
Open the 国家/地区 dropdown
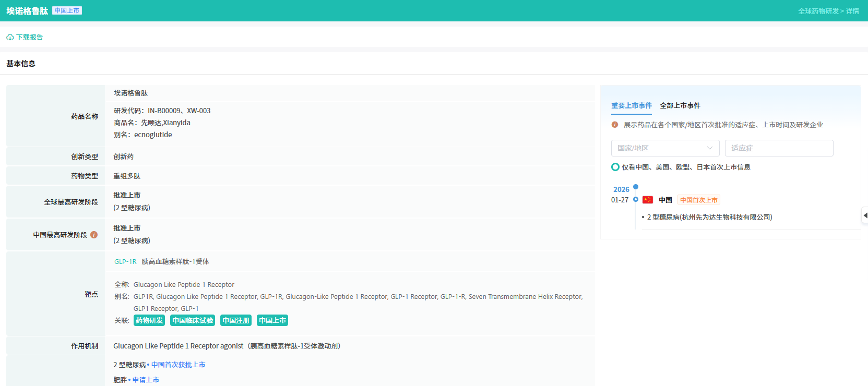[x=665, y=148]
